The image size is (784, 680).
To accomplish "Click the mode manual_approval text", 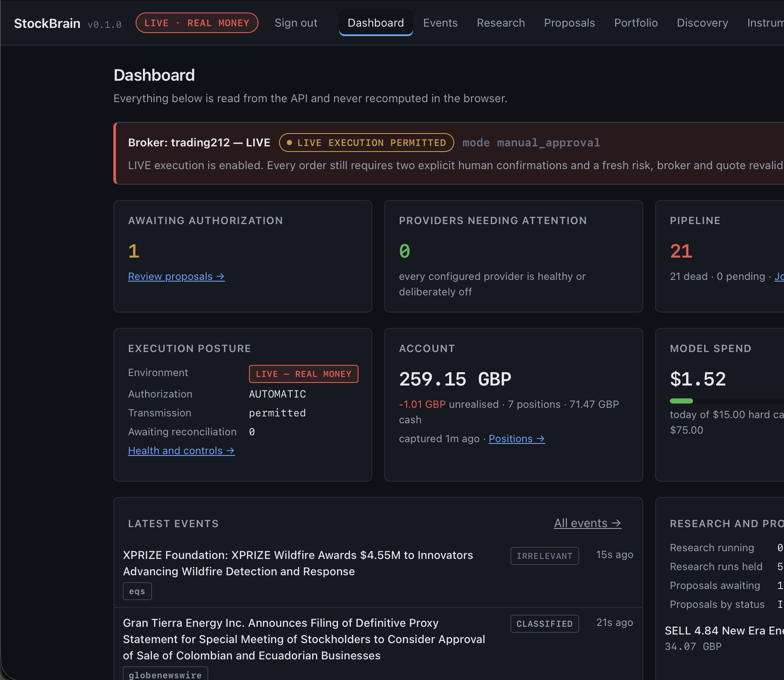I will coord(531,143).
